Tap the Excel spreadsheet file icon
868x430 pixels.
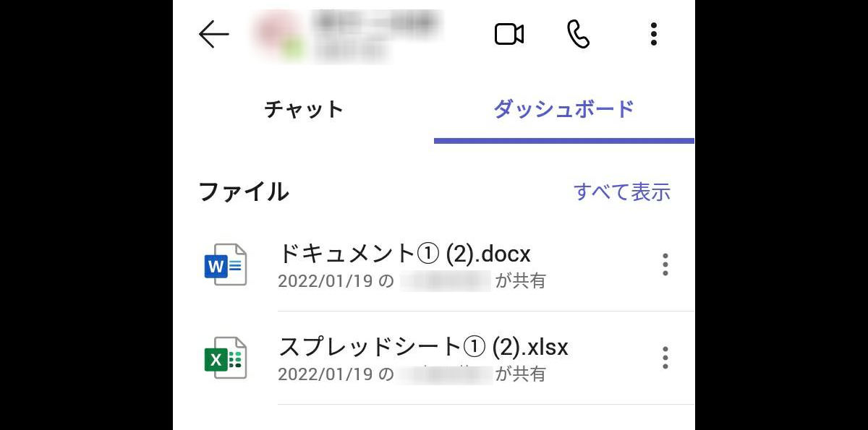(226, 358)
